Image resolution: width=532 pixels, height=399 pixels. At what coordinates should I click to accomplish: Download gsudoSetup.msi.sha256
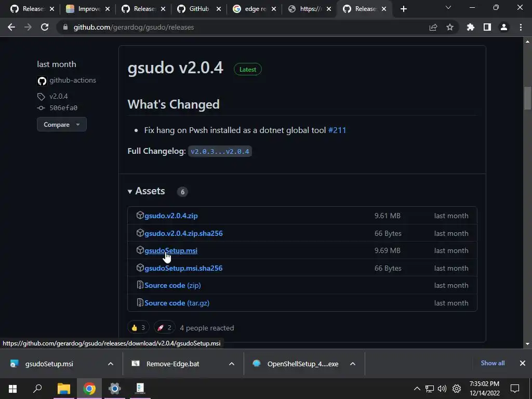tap(183, 269)
